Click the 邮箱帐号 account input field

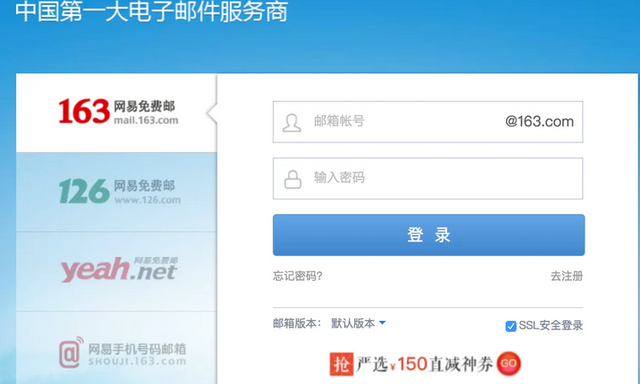(428, 122)
